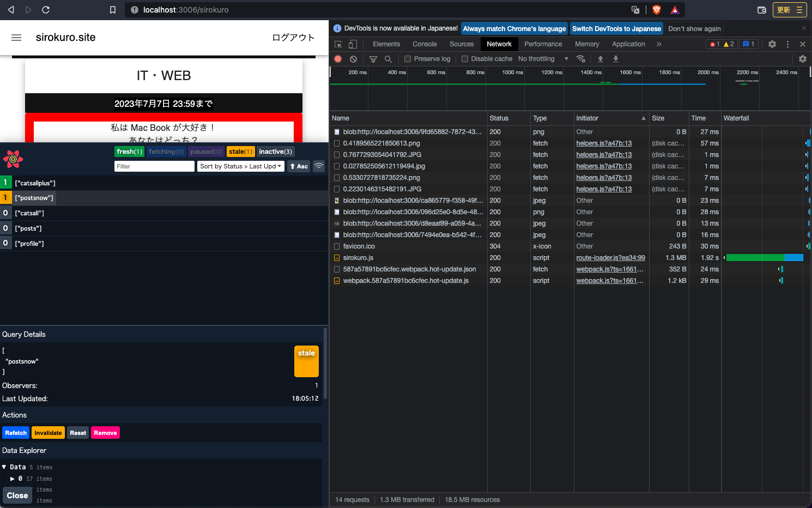812x508 pixels.
Task: Click ログアウト logout link
Action: pos(293,38)
